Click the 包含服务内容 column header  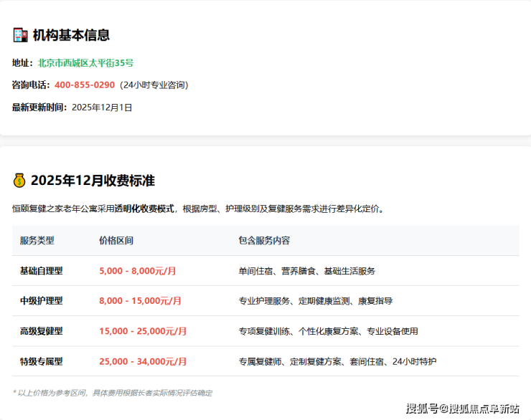[x=264, y=241]
